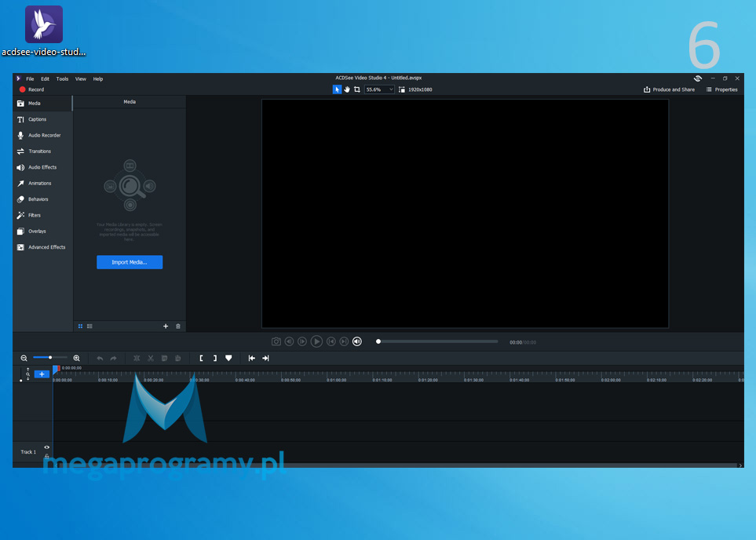The height and width of the screenshot is (540, 756).
Task: Delete selected media with trash icon
Action: click(x=178, y=327)
